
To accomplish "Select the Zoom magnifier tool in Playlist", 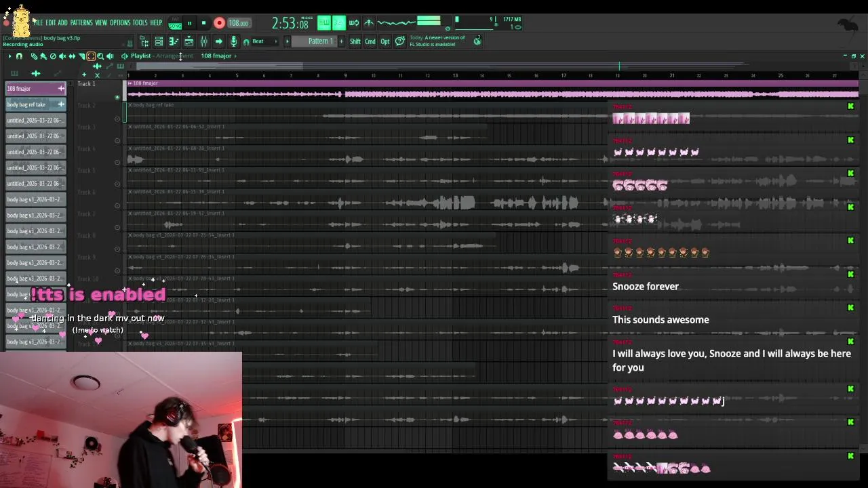I will tap(100, 56).
